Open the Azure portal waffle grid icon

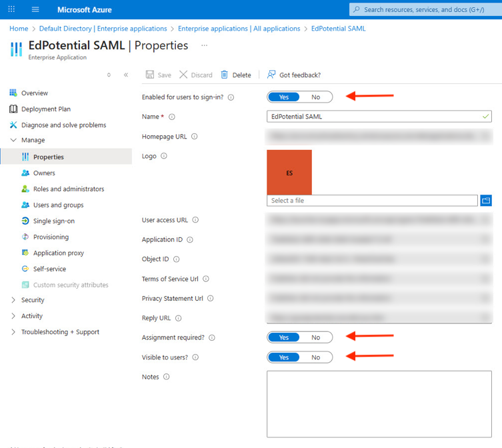11,9
